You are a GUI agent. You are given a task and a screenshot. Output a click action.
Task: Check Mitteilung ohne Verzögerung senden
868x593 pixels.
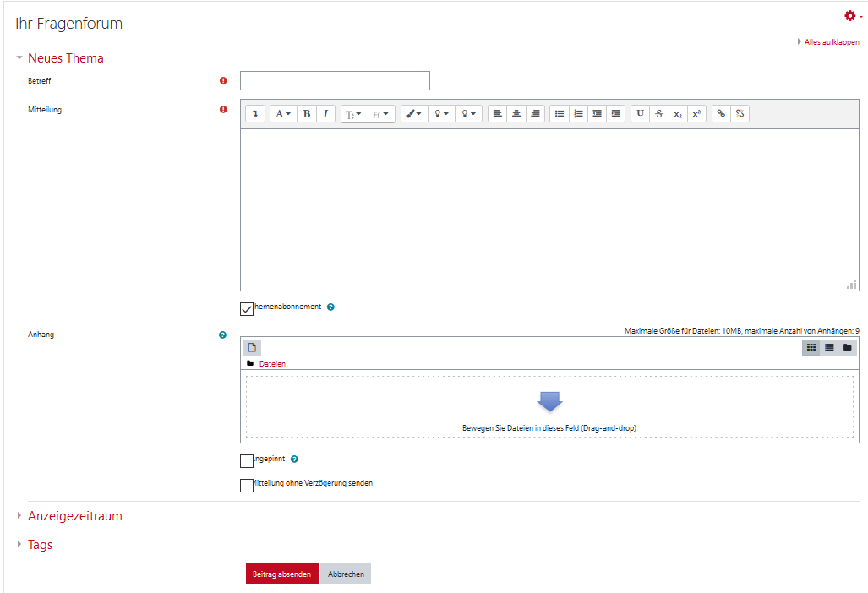click(x=247, y=485)
